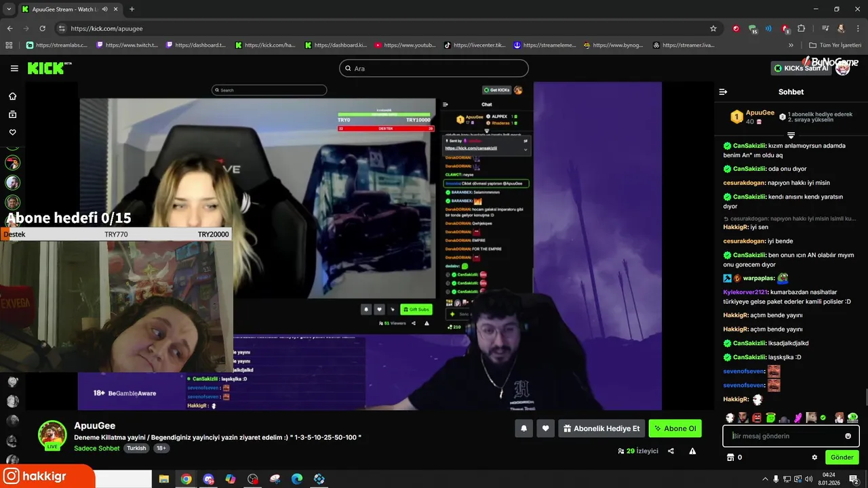
Task: Report the stream via warning icon
Action: [692, 451]
